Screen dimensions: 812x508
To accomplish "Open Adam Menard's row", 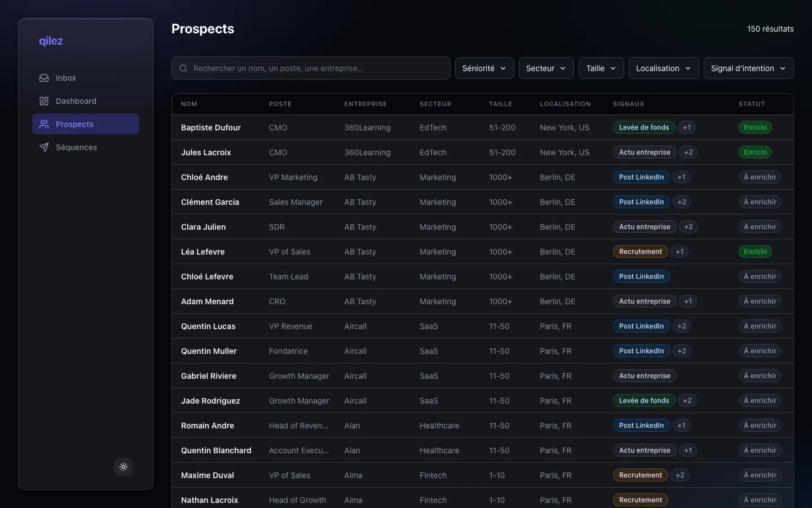I will pyautogui.click(x=483, y=301).
